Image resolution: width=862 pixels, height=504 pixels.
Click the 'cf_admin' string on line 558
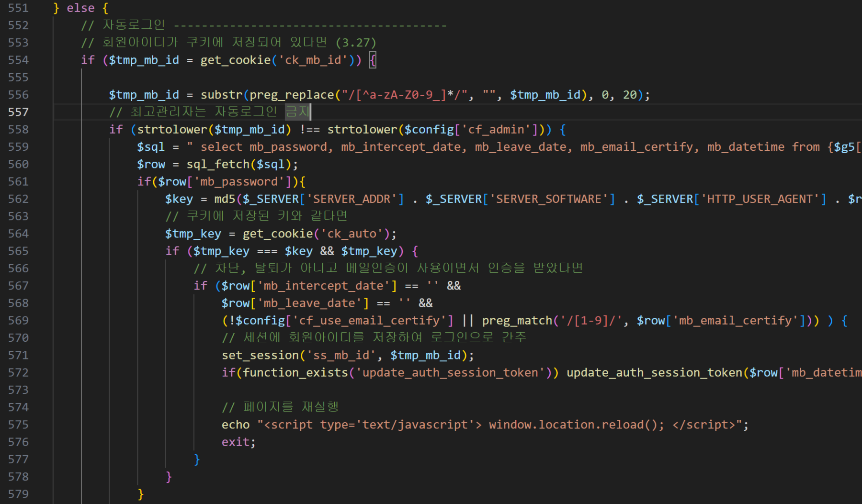click(x=496, y=130)
